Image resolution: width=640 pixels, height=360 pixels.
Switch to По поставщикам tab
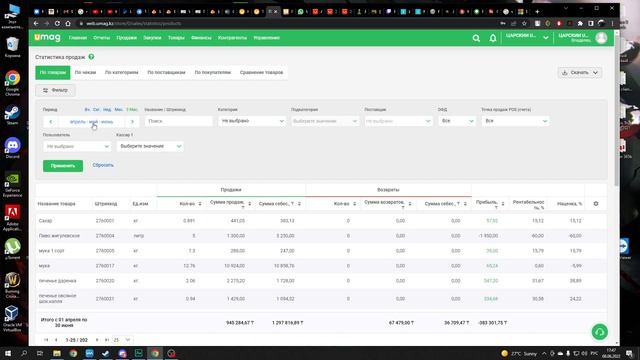[166, 73]
